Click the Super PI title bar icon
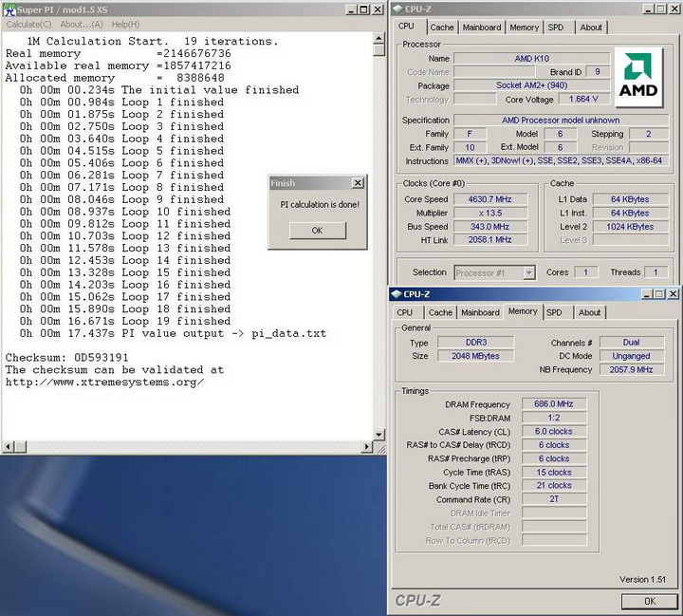The height and width of the screenshot is (616, 683). click(8, 9)
